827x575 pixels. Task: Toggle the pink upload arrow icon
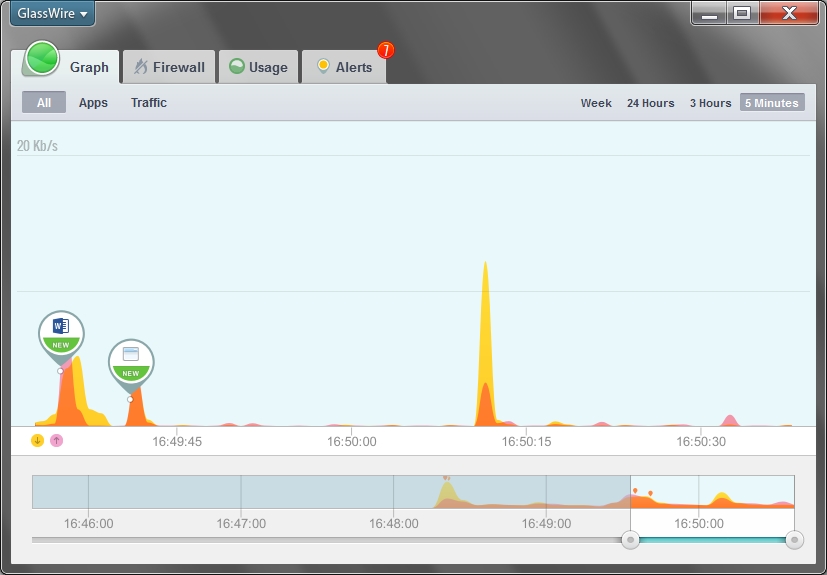tap(56, 440)
